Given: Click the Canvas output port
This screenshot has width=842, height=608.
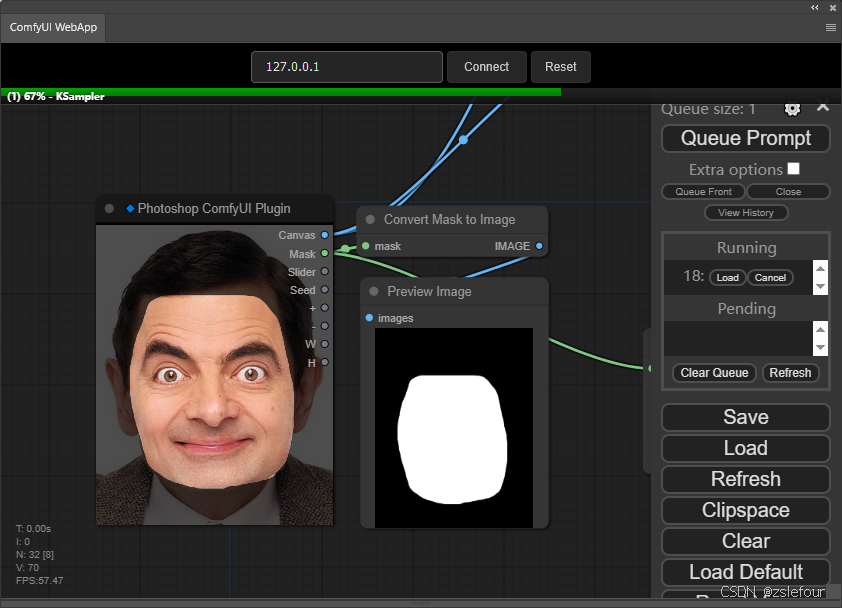Looking at the screenshot, I should [x=325, y=235].
